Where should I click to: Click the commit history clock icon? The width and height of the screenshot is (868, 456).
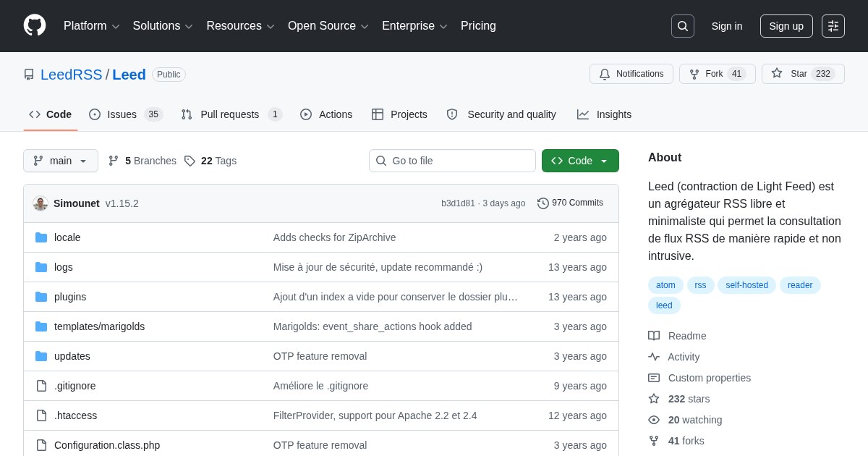(543, 203)
